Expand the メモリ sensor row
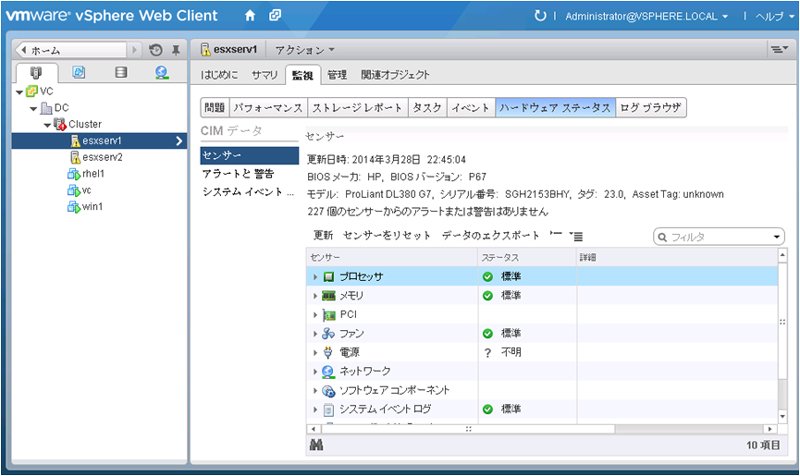800x476 pixels. 315,296
